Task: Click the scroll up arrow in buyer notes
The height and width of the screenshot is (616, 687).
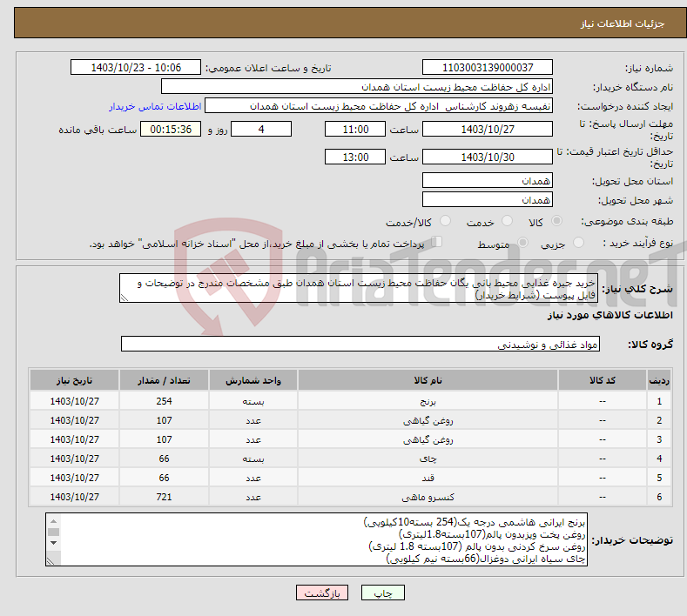Action: (53, 521)
